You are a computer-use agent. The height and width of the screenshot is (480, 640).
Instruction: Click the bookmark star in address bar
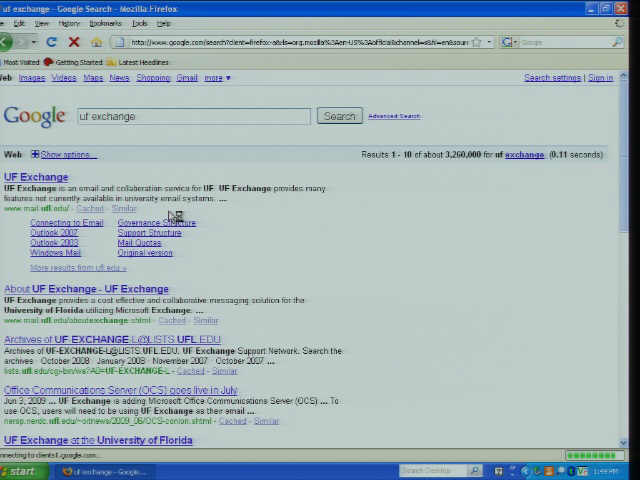click(x=477, y=42)
